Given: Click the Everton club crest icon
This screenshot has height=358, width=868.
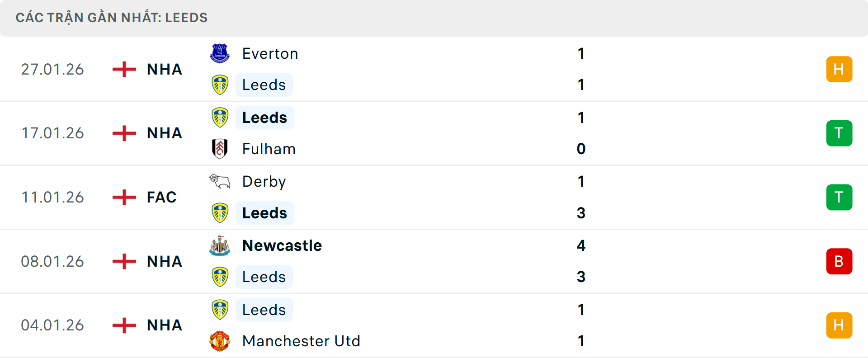Looking at the screenshot, I should point(220,53).
